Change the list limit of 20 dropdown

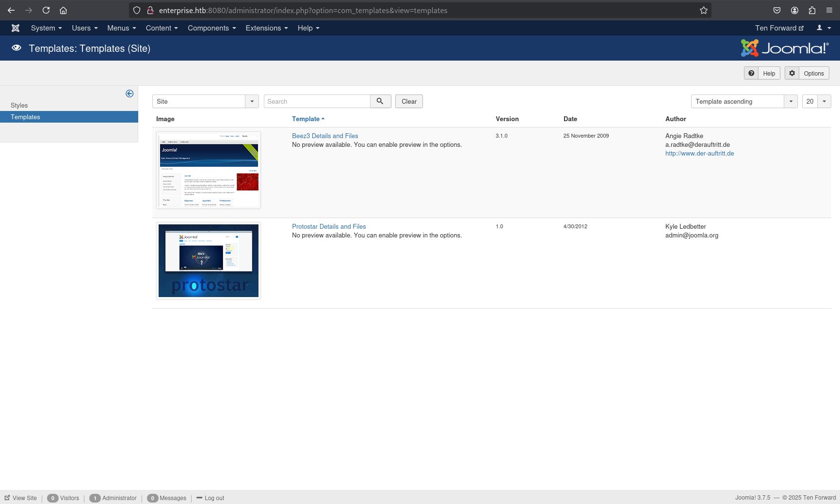824,101
